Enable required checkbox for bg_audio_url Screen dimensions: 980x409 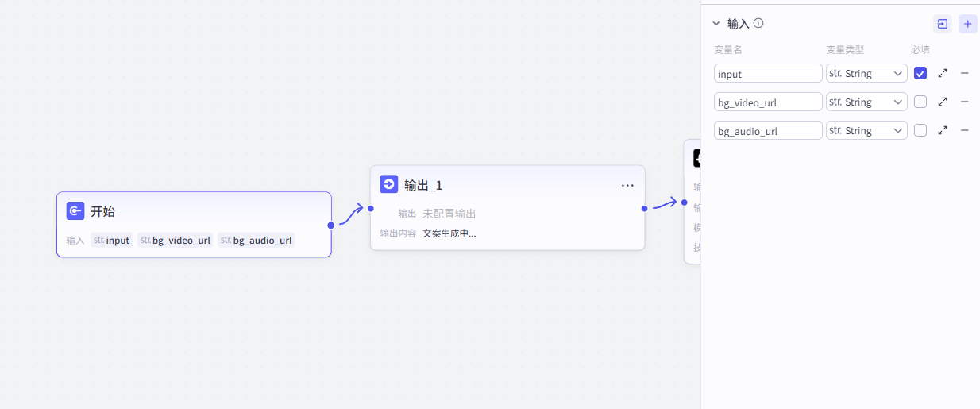[x=920, y=130]
